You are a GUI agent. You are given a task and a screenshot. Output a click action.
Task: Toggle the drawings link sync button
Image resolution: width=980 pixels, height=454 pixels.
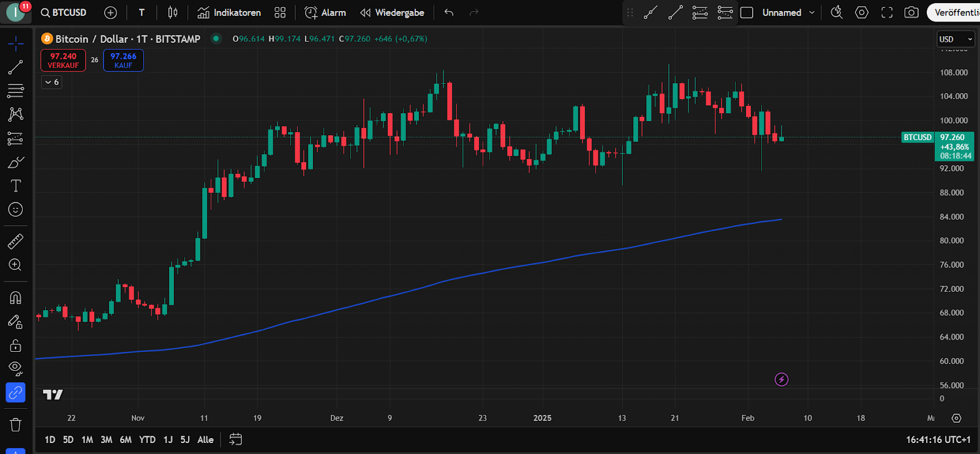(16, 393)
